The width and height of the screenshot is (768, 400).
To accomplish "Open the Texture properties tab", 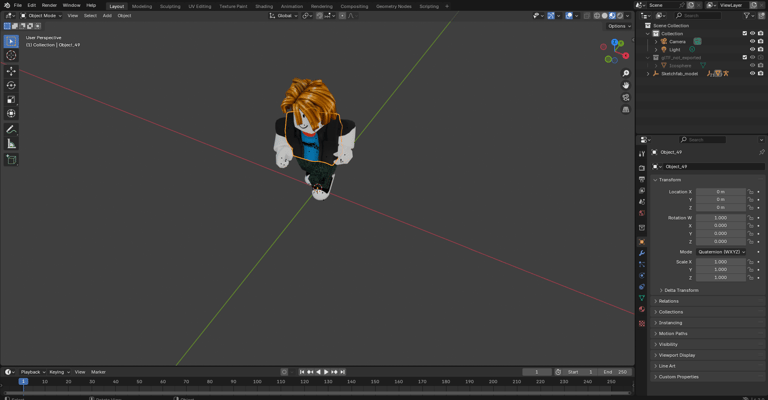I will point(642,324).
